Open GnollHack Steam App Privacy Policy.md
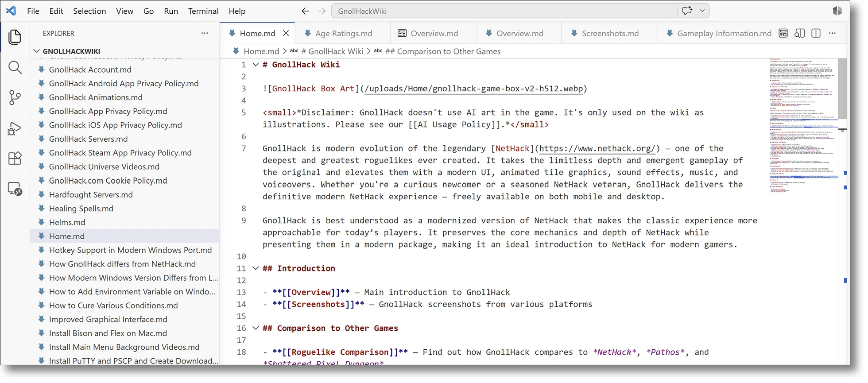Viewport: 868px width, 383px height. click(120, 153)
